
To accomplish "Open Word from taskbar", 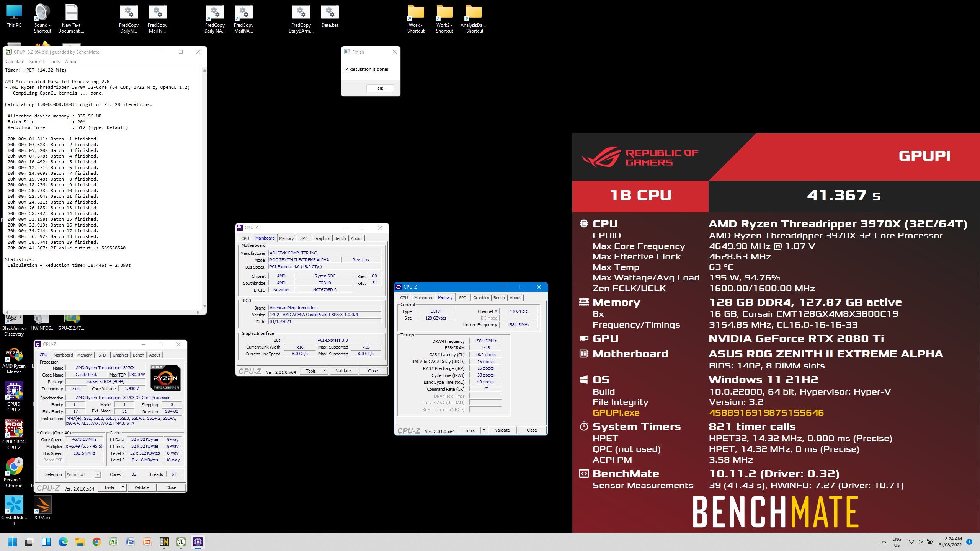I will (x=130, y=542).
